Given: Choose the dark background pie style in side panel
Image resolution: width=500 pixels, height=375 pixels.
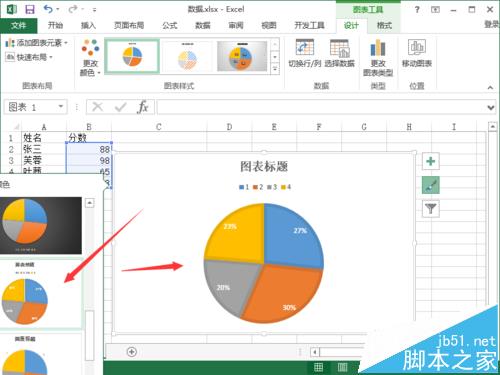Looking at the screenshot, I should coord(41,225).
